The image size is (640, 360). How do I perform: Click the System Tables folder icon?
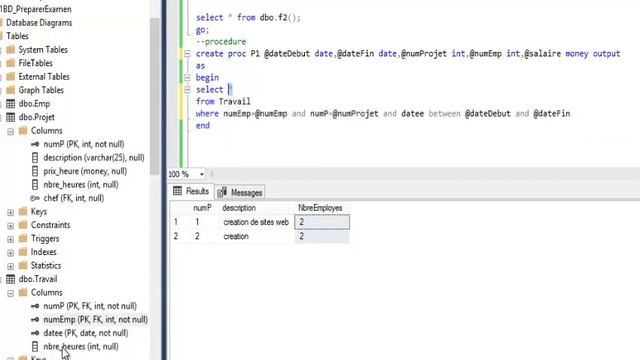[x=11, y=50]
